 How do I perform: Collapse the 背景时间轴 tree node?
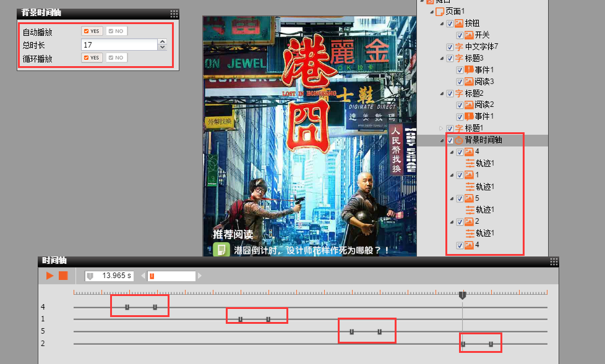click(x=442, y=140)
